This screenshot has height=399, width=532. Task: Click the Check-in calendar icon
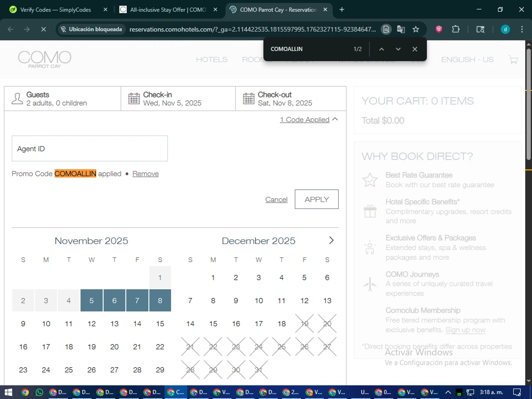click(134, 99)
